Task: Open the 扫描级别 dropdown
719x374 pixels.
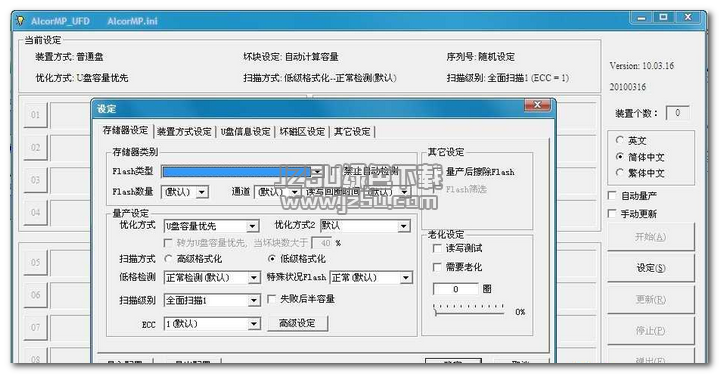Action: click(254, 300)
